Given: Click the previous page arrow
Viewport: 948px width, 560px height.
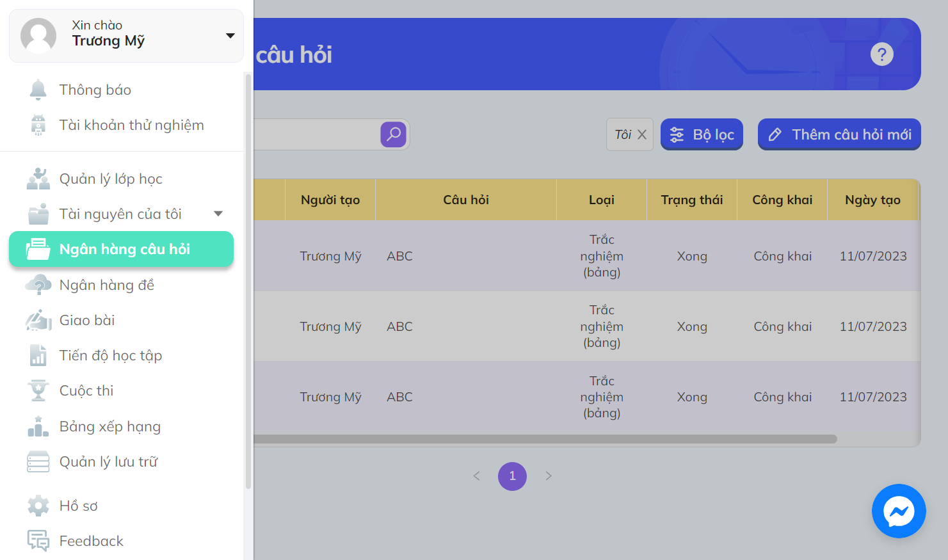Looking at the screenshot, I should tap(476, 476).
